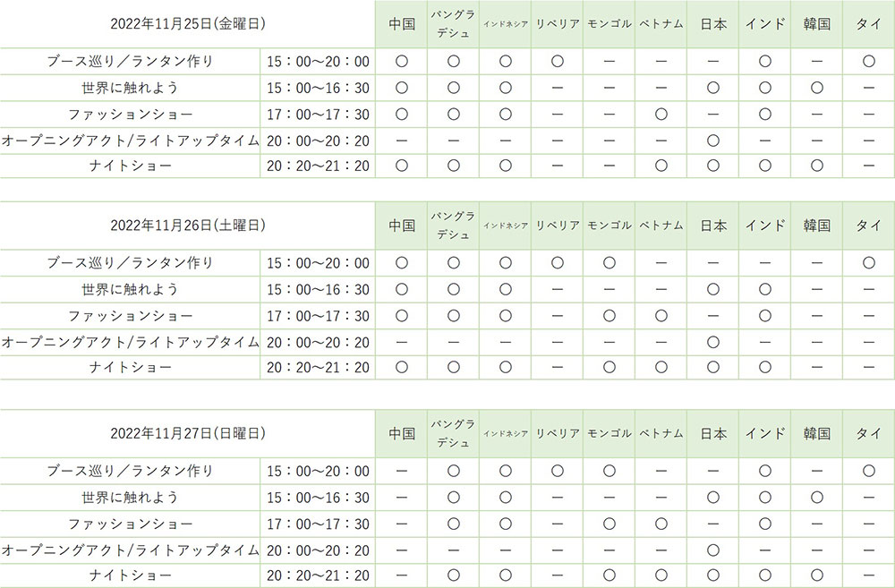Click ファッションショー row label in the Friday table
The height and width of the screenshot is (588, 895).
click(130, 115)
